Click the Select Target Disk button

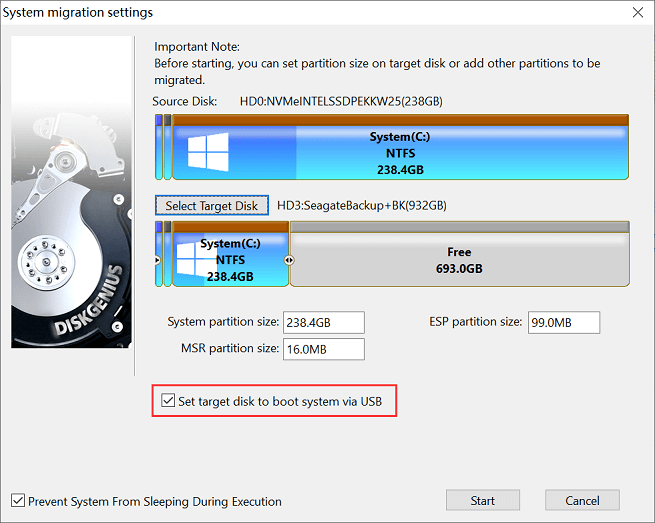(212, 206)
